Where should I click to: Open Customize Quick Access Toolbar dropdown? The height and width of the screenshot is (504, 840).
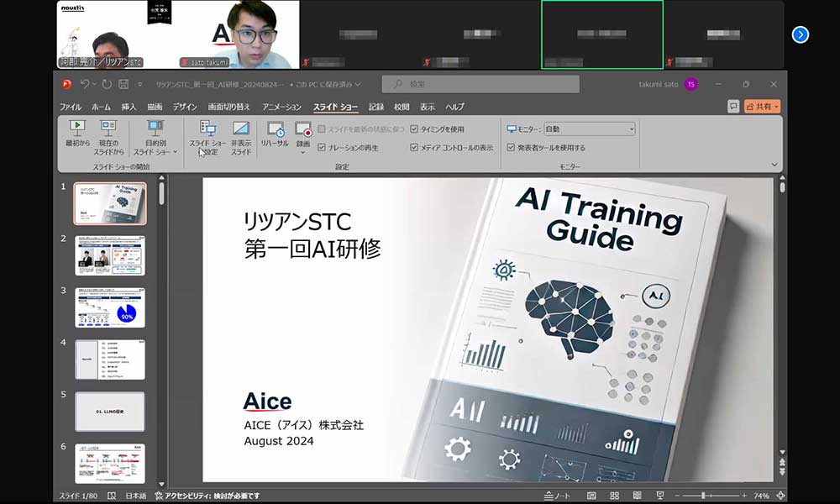tap(139, 84)
